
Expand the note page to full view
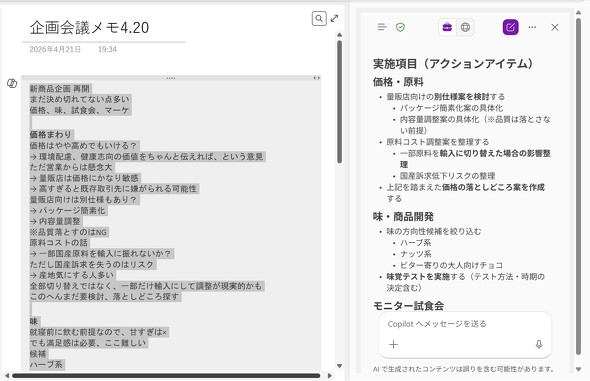[335, 18]
